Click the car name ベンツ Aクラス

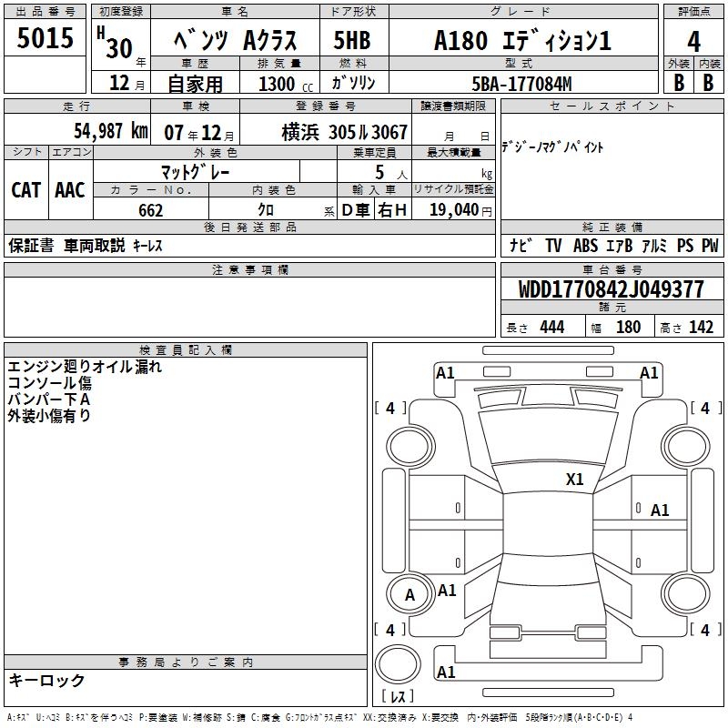236,39
